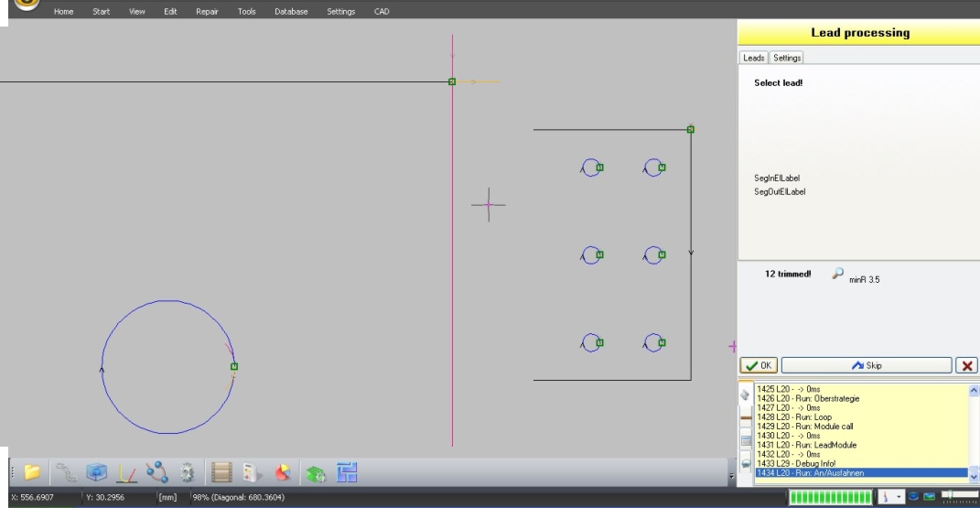Select the blue 3D cube toolbar icon

[x=96, y=472]
